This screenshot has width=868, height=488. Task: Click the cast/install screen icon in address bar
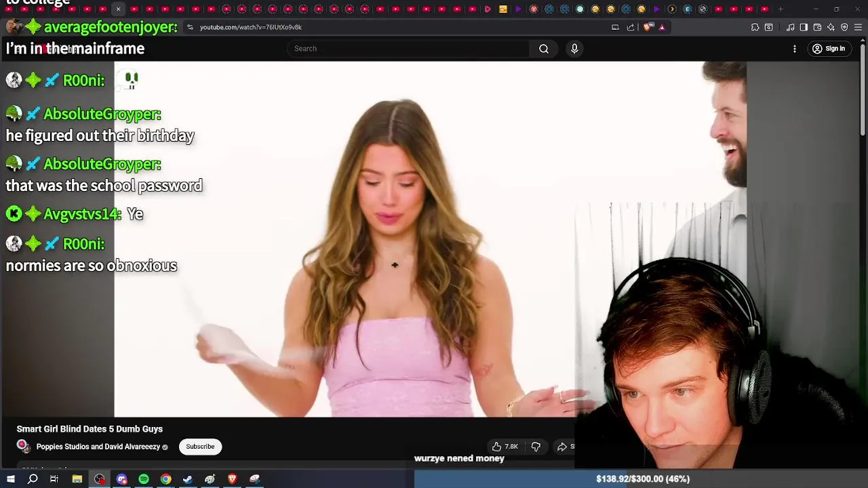615,27
